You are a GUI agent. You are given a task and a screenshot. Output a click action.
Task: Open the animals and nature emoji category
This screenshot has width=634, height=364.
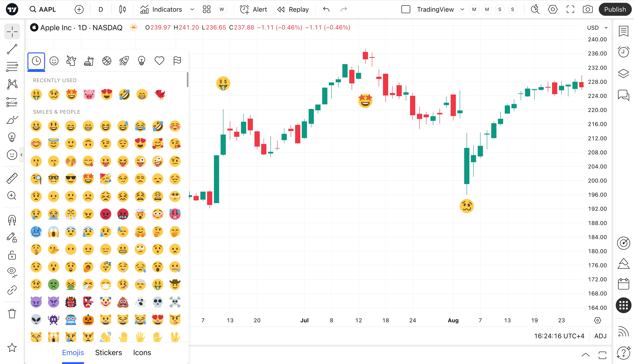[x=71, y=61]
